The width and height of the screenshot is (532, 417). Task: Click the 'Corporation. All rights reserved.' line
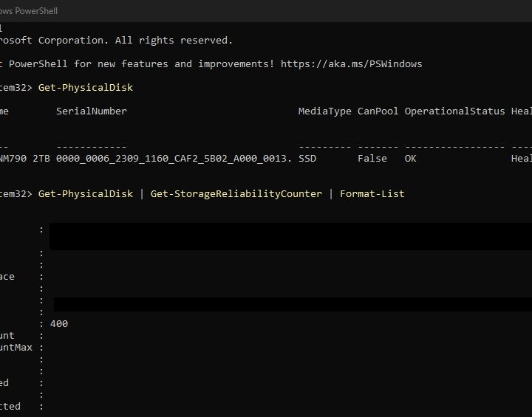tap(135, 41)
